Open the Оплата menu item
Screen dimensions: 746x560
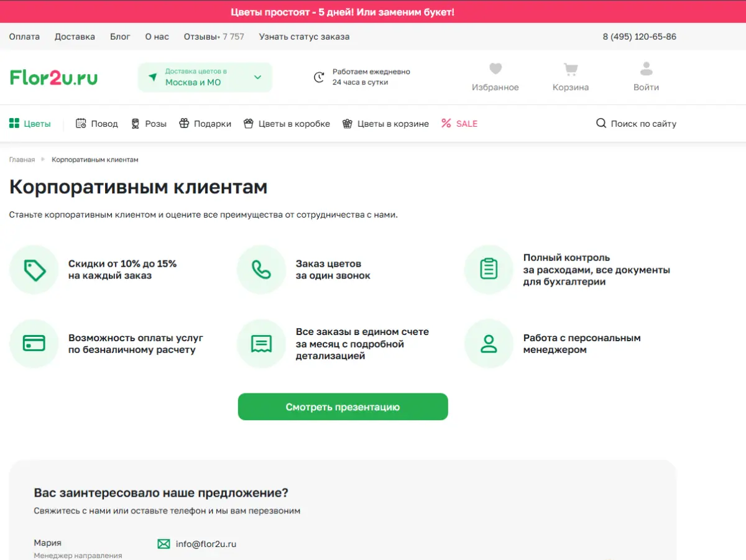click(x=24, y=37)
